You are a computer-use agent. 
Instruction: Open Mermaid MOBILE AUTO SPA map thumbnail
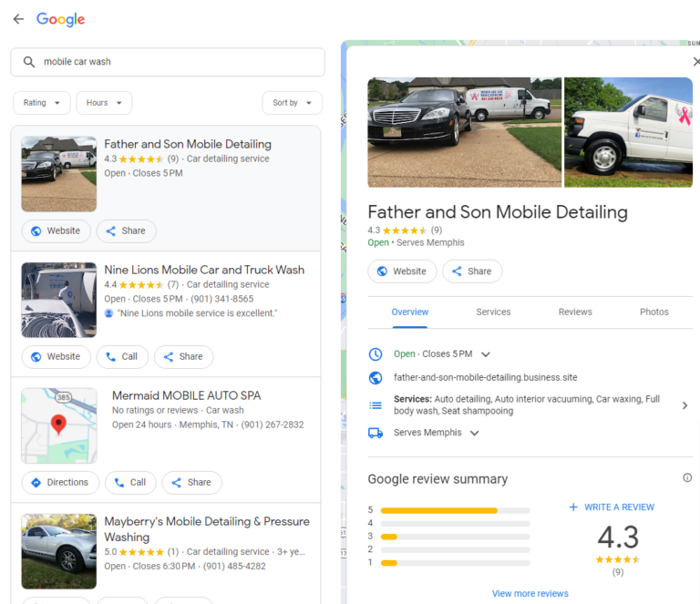point(59,425)
